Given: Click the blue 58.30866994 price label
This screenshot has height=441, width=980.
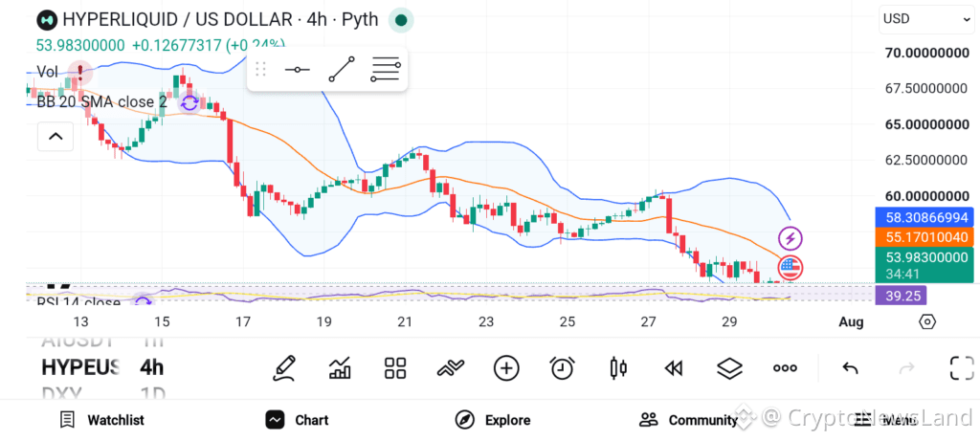Looking at the screenshot, I should click(x=924, y=217).
